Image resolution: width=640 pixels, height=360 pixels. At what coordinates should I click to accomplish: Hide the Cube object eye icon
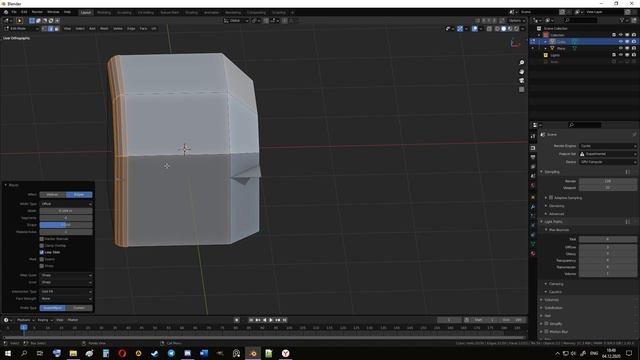620,42
